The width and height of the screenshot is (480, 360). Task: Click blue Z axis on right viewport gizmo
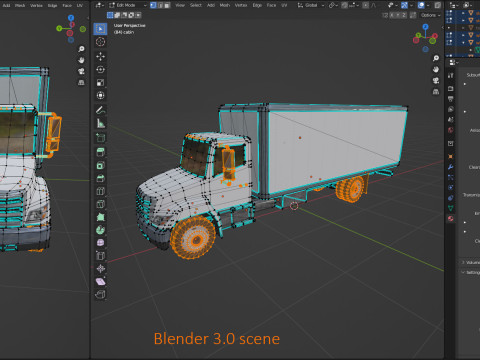[425, 27]
